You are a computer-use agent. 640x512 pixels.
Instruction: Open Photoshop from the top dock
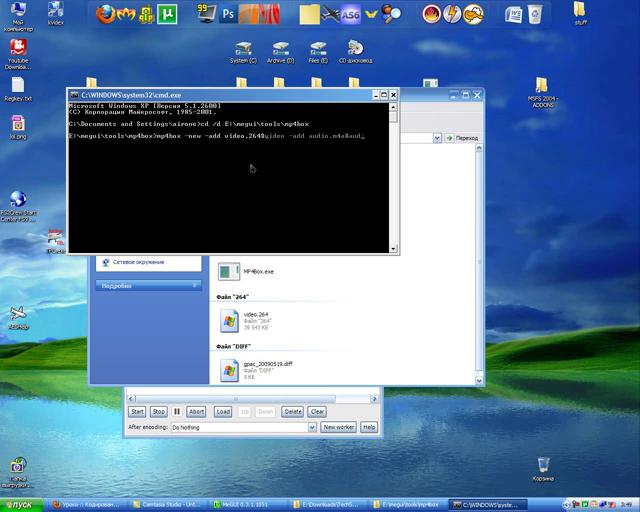[x=228, y=14]
